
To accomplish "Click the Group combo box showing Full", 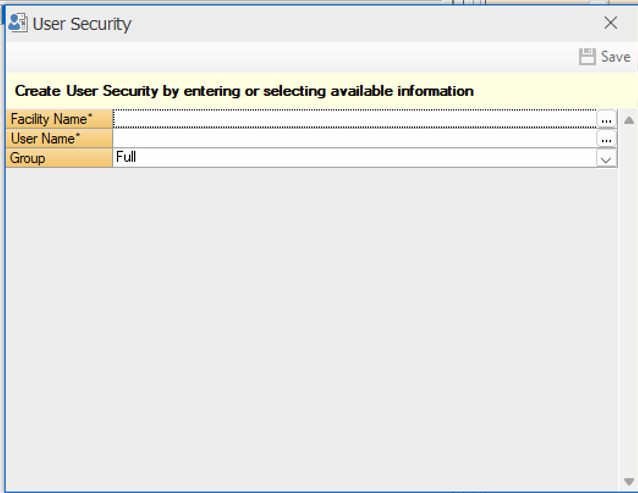I will pos(354,158).
